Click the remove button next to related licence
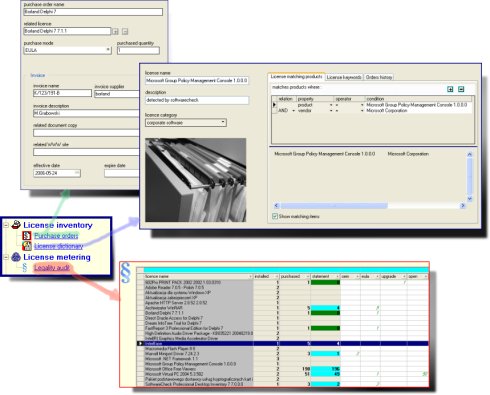The height and width of the screenshot is (395, 490). coord(125,31)
